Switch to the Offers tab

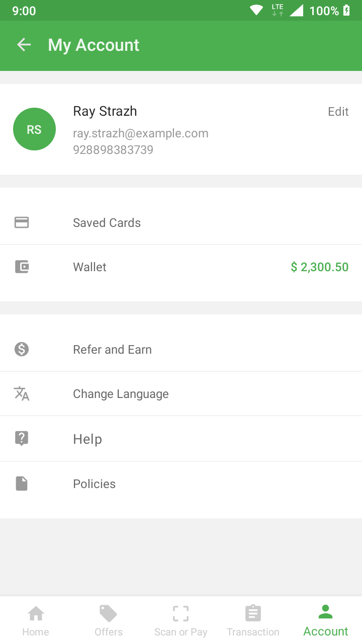(x=109, y=621)
